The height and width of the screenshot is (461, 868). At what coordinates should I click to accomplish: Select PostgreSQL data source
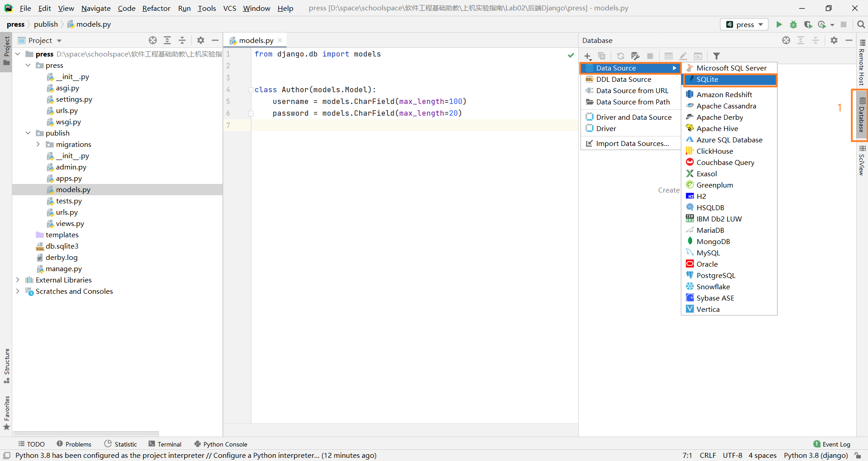730,275
